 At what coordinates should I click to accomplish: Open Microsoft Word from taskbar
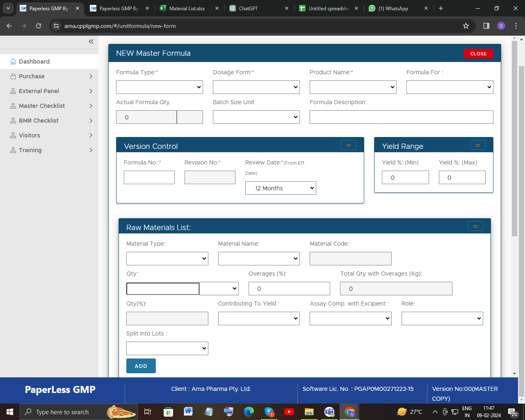pyautogui.click(x=188, y=412)
